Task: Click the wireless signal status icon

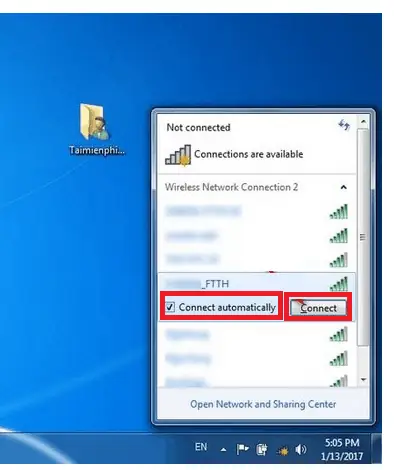Action: coord(178,155)
